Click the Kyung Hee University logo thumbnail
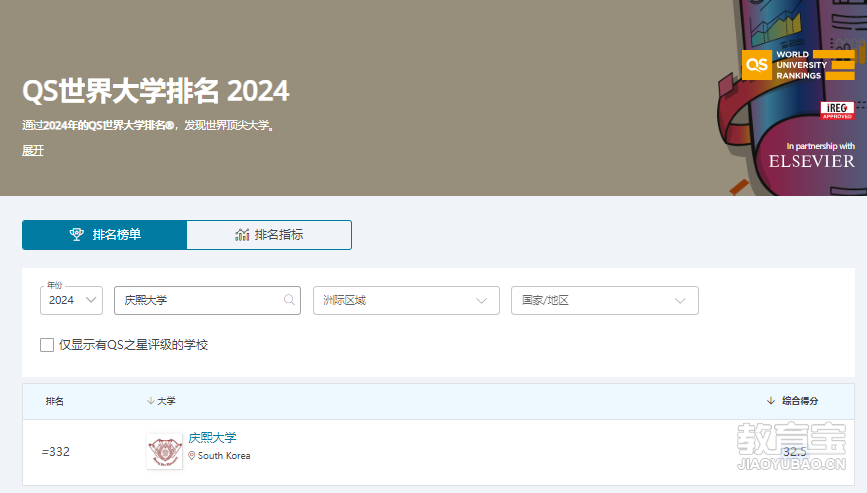The width and height of the screenshot is (867, 493). [165, 452]
